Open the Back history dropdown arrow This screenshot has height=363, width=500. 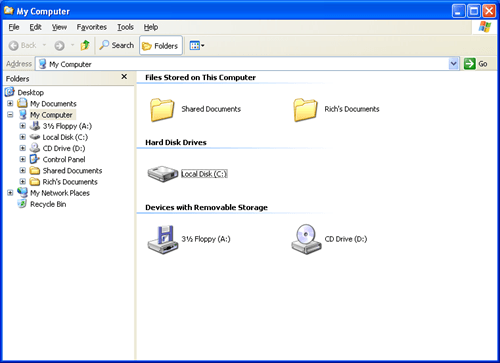coord(44,45)
